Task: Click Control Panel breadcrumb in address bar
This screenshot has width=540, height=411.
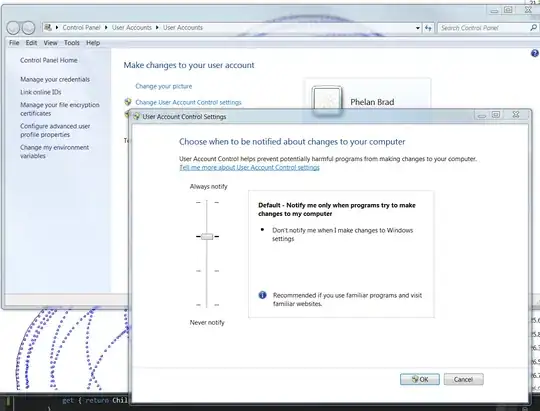Action: tap(81, 28)
